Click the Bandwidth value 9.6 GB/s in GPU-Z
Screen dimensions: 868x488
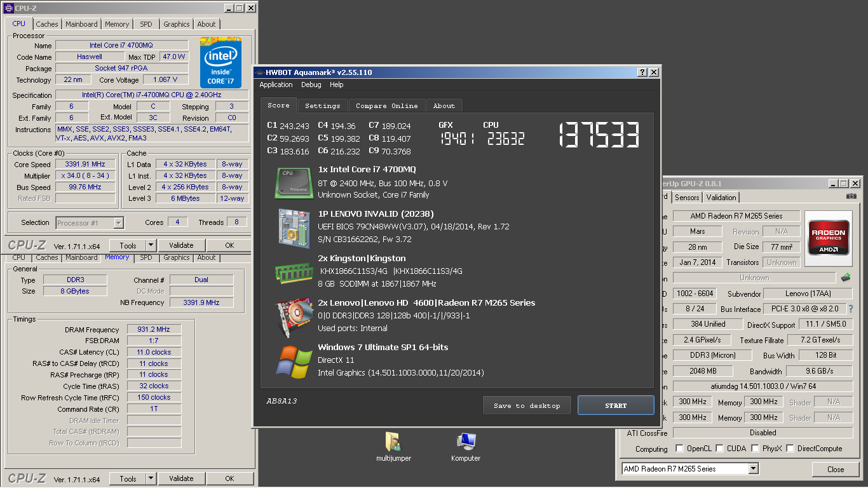point(820,371)
